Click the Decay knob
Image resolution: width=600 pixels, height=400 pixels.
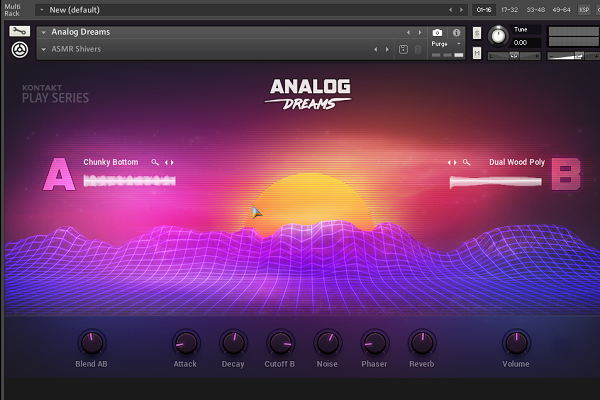[x=233, y=343]
